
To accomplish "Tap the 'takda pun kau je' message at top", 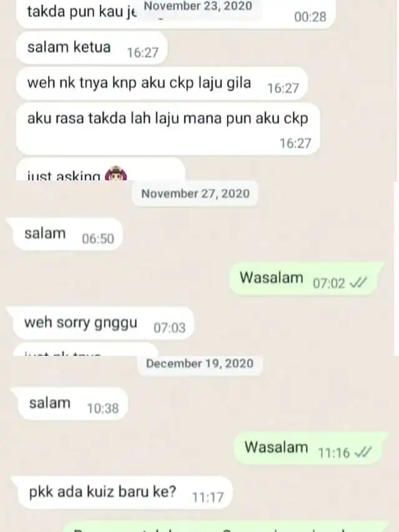I will 175,14.
